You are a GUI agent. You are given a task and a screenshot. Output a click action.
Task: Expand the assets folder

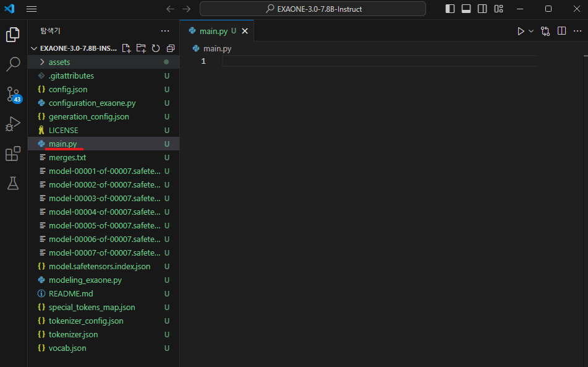[103, 62]
